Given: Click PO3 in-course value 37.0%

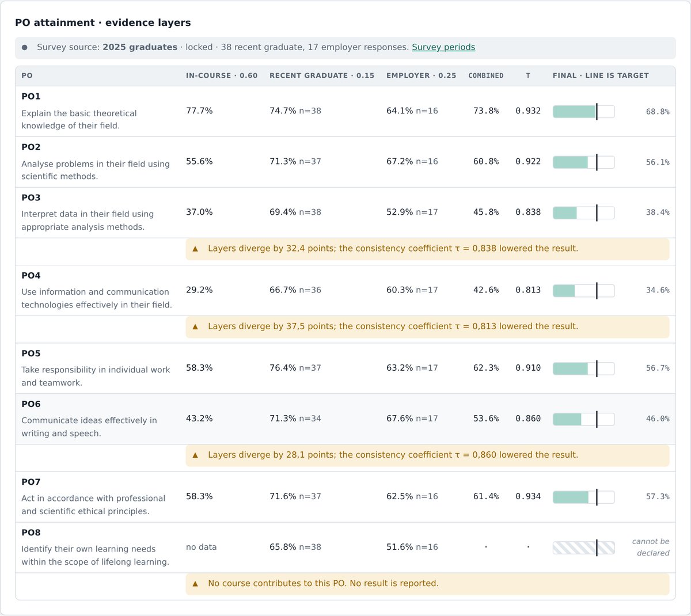Looking at the screenshot, I should pyautogui.click(x=199, y=212).
